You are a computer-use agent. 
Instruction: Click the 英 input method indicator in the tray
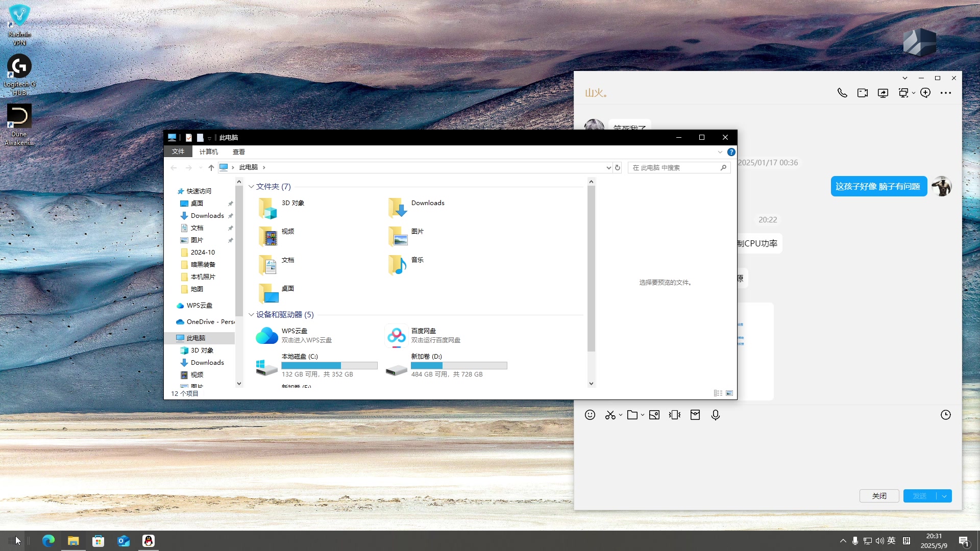tap(892, 541)
